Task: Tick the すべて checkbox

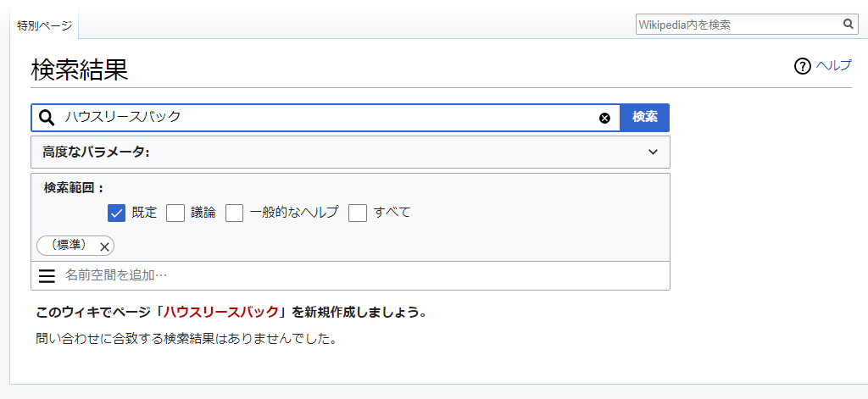Action: click(358, 213)
